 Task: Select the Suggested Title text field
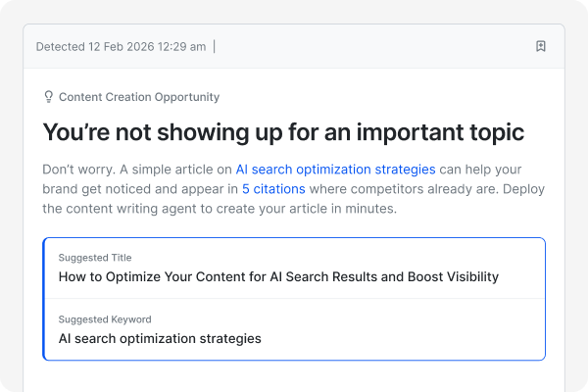[294, 269]
